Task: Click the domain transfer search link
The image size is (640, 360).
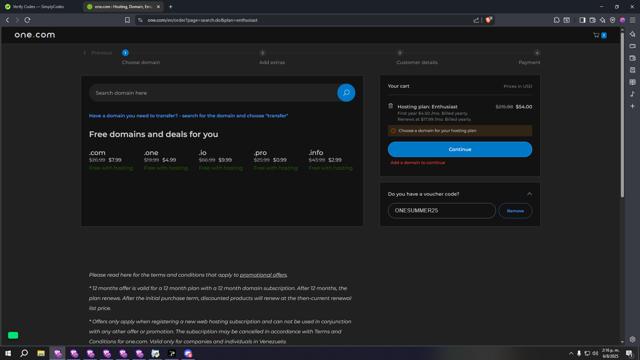Action: pyautogui.click(x=188, y=116)
